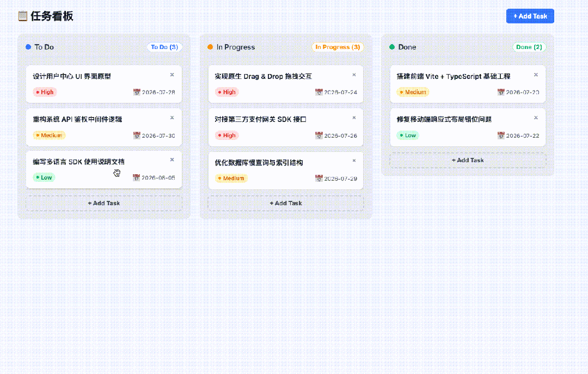The image size is (588, 374).
Task: Select task title 实现原生 Drag & Drop 拖拽交互
Action: click(x=264, y=76)
